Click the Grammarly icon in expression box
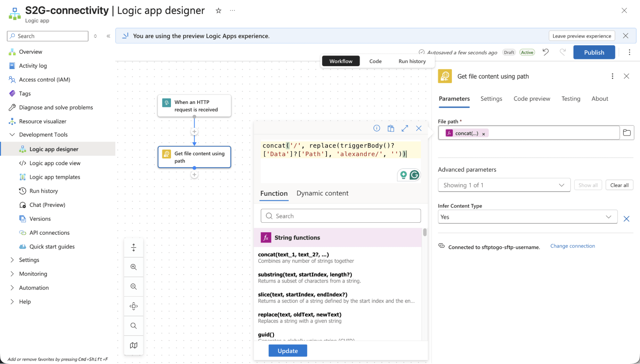The width and height of the screenshot is (640, 364). 414,175
